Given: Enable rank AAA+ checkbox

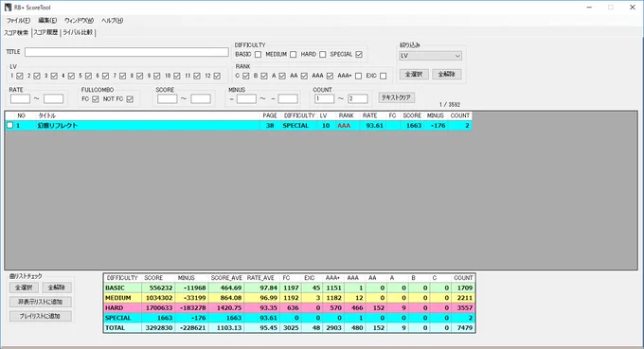Looking at the screenshot, I should [358, 76].
